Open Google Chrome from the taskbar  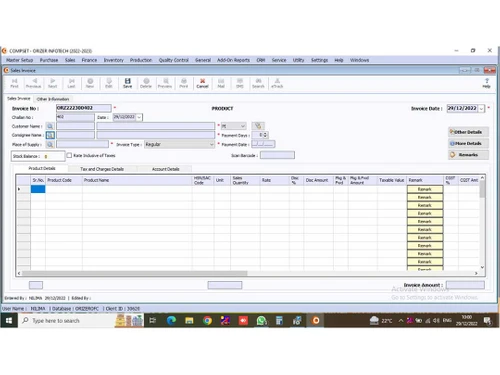tap(207, 321)
